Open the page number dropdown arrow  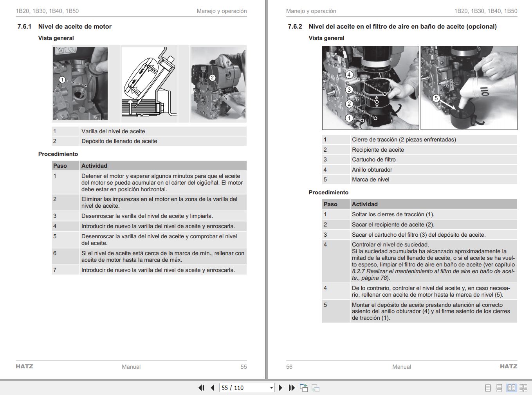click(271, 388)
